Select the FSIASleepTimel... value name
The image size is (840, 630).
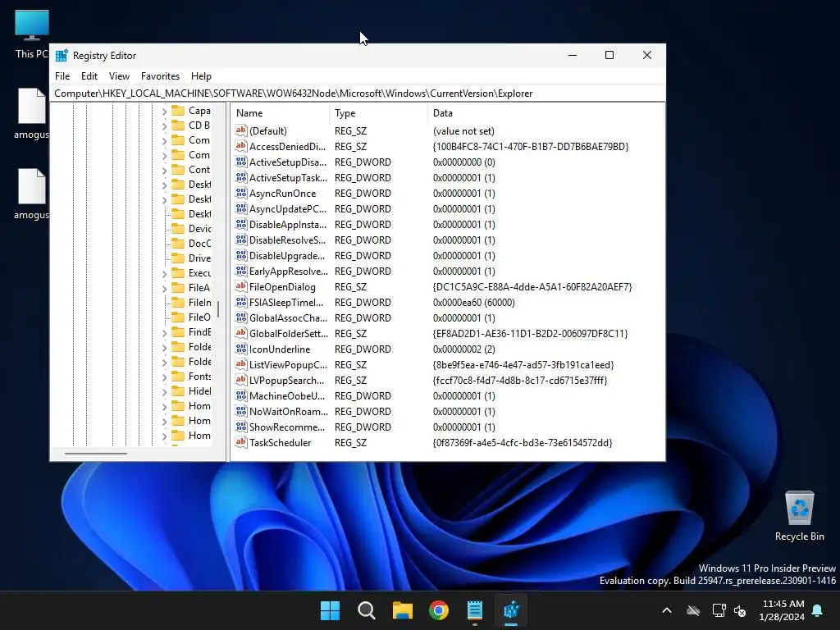coord(286,302)
